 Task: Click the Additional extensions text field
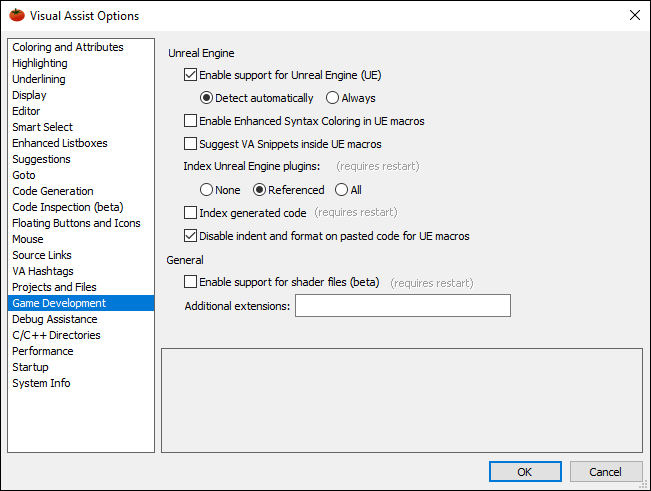click(402, 305)
